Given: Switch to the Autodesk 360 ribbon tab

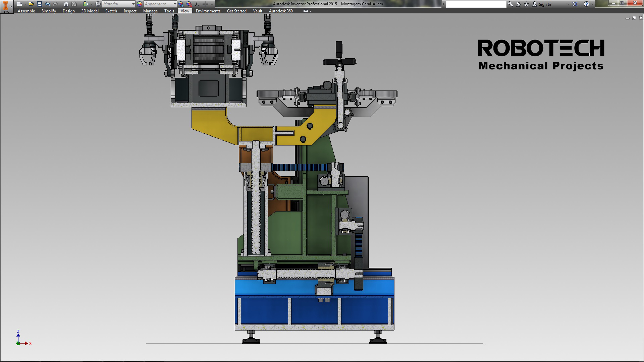Looking at the screenshot, I should 281,11.
